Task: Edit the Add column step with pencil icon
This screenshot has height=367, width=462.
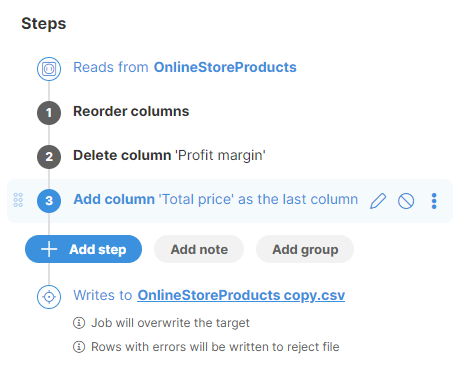Action: click(378, 201)
